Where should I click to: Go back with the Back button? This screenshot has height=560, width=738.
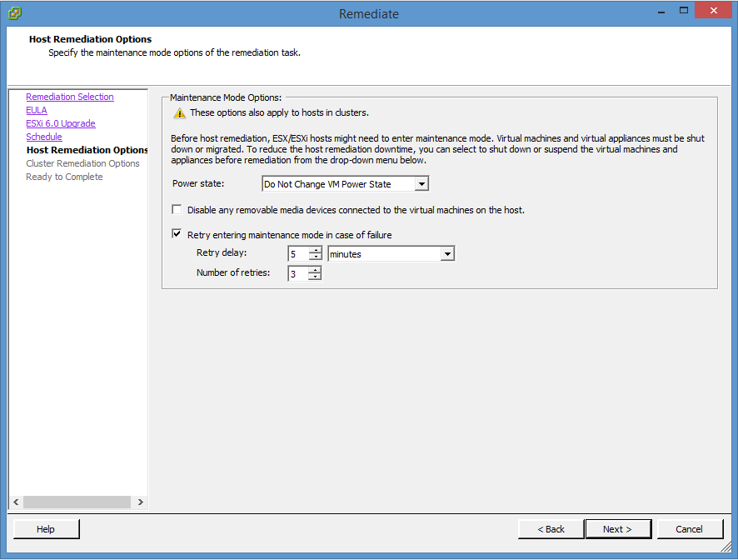click(x=551, y=529)
